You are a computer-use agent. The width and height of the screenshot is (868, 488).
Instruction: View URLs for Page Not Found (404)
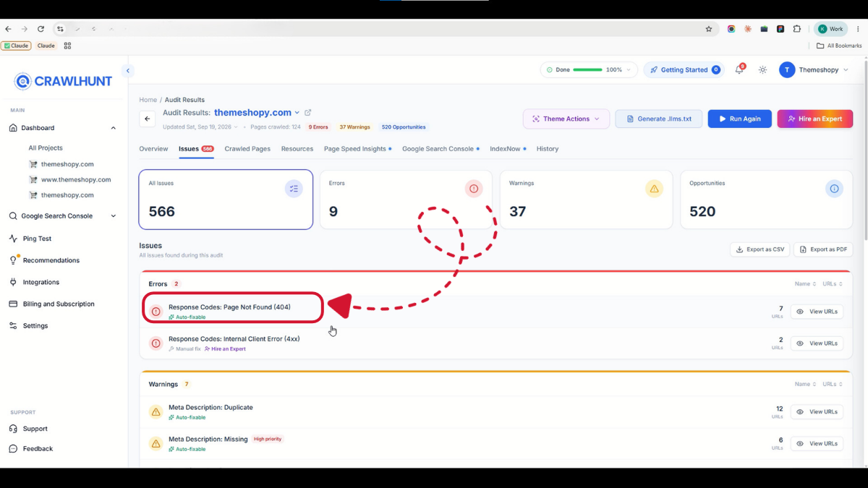[817, 312]
